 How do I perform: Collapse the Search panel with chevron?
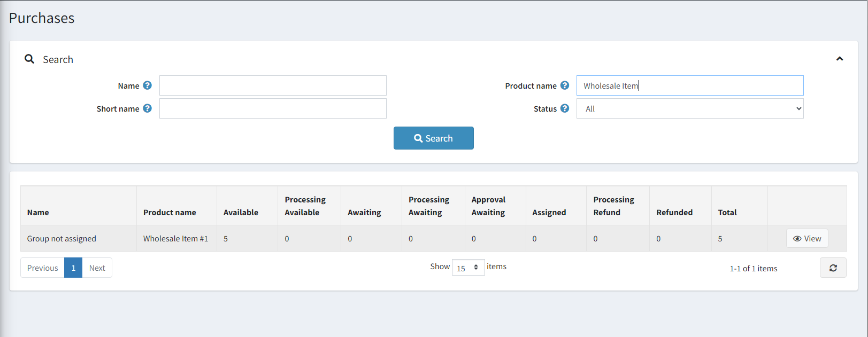[x=839, y=59]
